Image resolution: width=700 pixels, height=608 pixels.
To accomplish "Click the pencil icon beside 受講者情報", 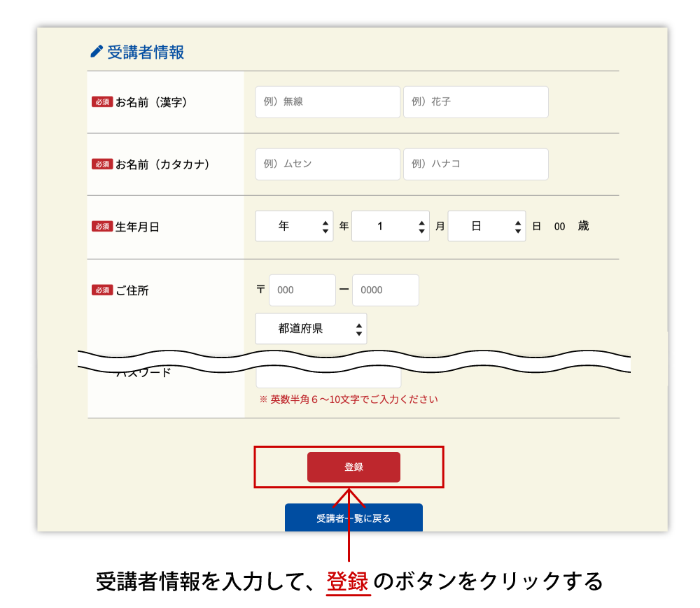I will click(97, 52).
